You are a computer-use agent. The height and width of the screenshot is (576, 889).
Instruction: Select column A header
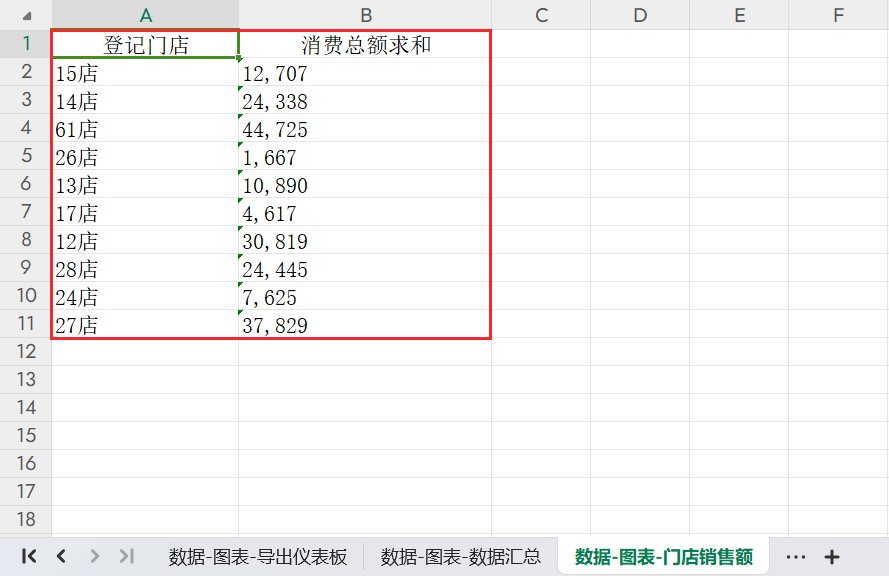pos(145,15)
